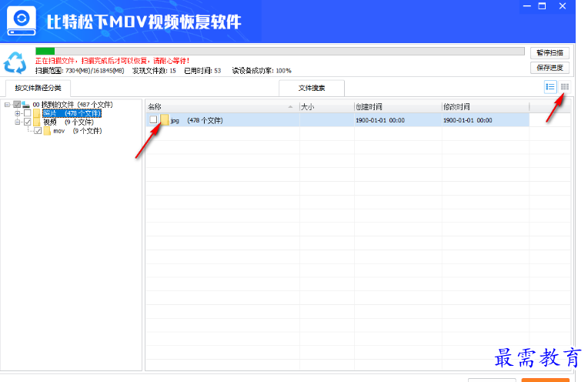Click the scan progress bar

pos(279,51)
